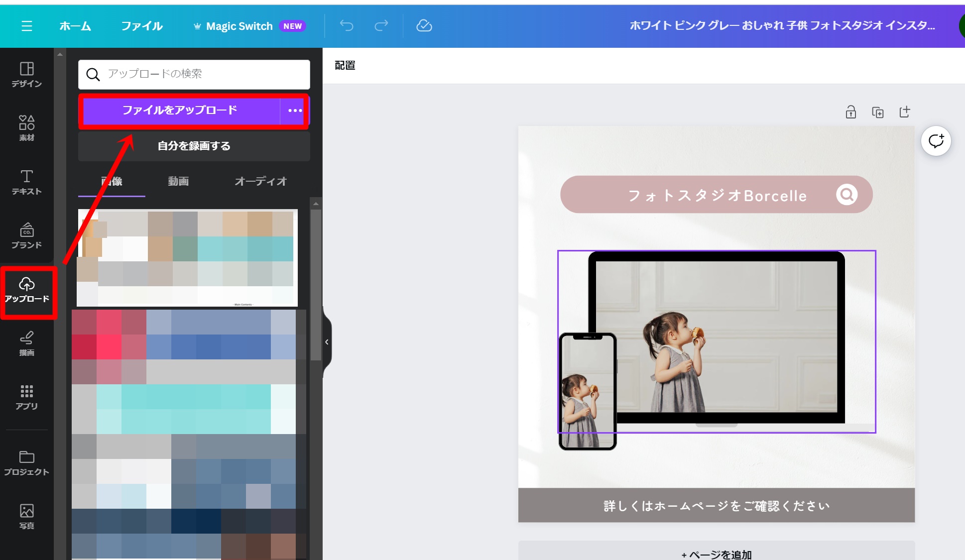Select the フォトスタジオBorcelle text
The image size is (965, 560).
click(717, 196)
